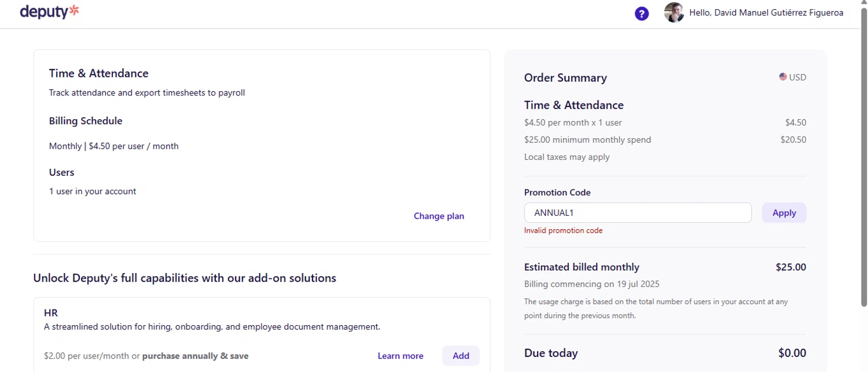Open the Hello, David Manuel Gutiérrez Figueroa account menu
The height and width of the screenshot is (372, 868).
point(766,13)
